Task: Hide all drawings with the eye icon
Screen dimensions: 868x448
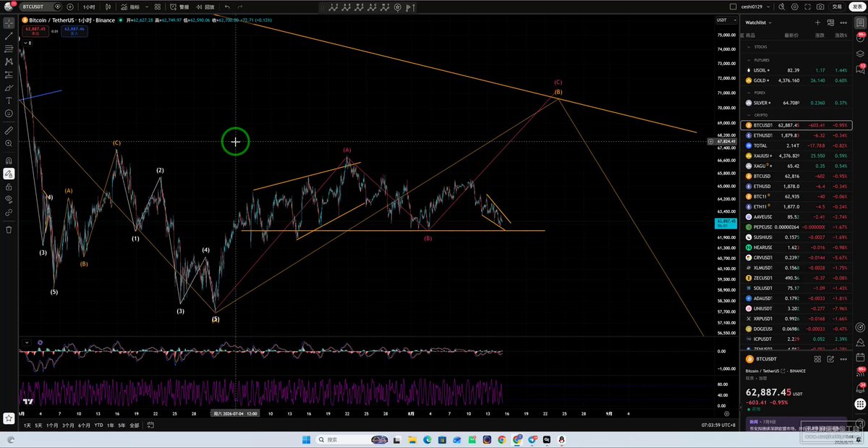Action: [x=9, y=199]
